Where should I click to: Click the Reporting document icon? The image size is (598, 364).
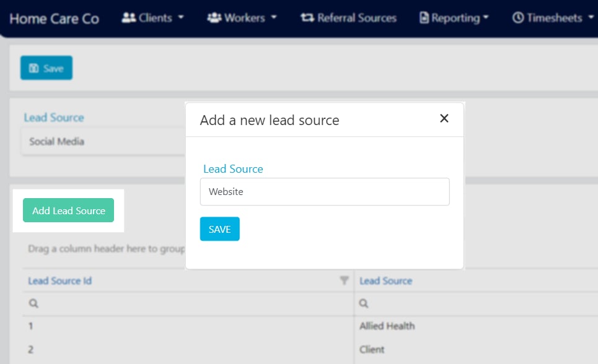tap(424, 17)
